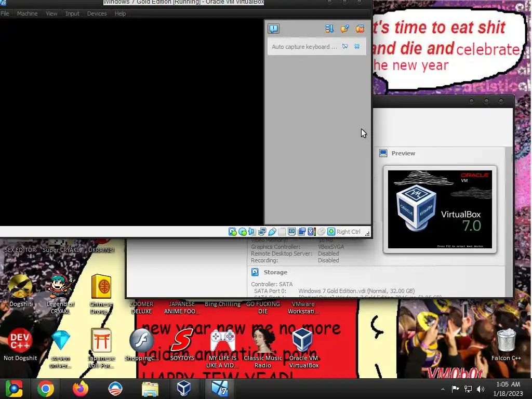Click the optical disk status icon
The image size is (532, 399).
point(243,232)
